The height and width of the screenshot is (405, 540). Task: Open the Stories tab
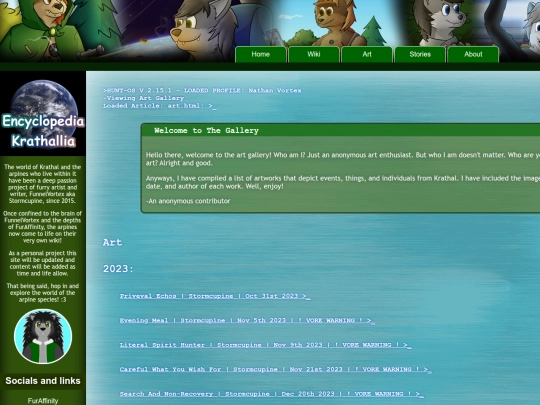[x=420, y=54]
